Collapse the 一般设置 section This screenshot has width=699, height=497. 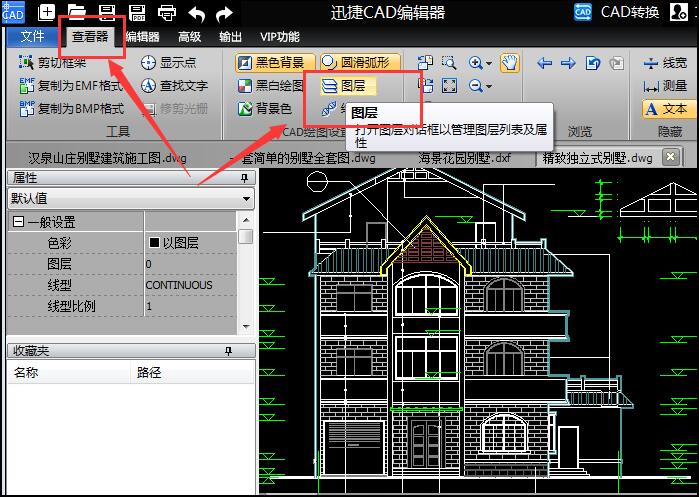18,222
